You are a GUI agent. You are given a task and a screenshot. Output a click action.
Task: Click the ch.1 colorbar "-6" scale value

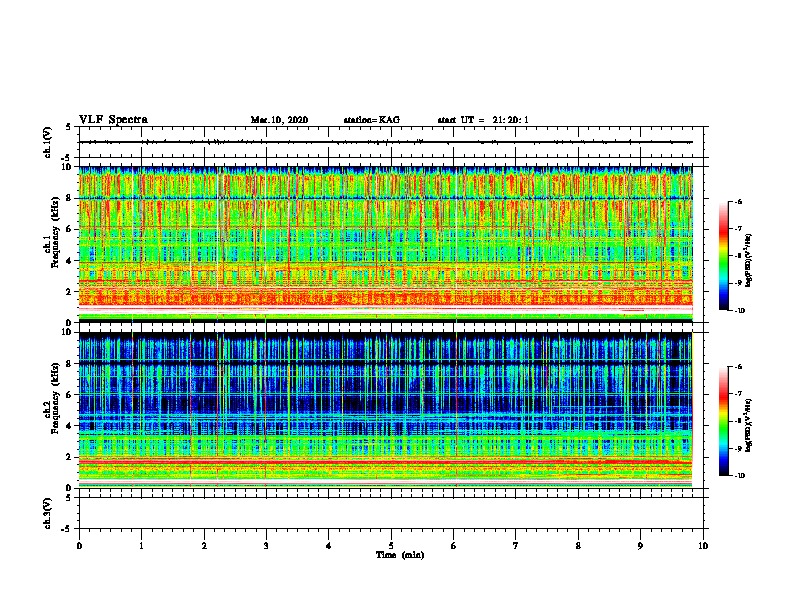pyautogui.click(x=738, y=201)
